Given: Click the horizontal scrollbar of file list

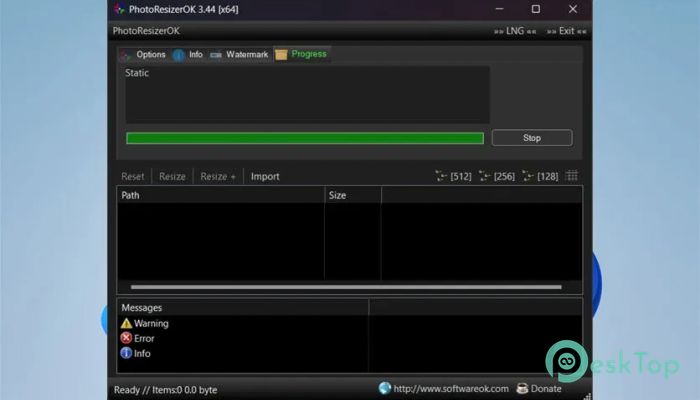Looking at the screenshot, I should pyautogui.click(x=346, y=287).
